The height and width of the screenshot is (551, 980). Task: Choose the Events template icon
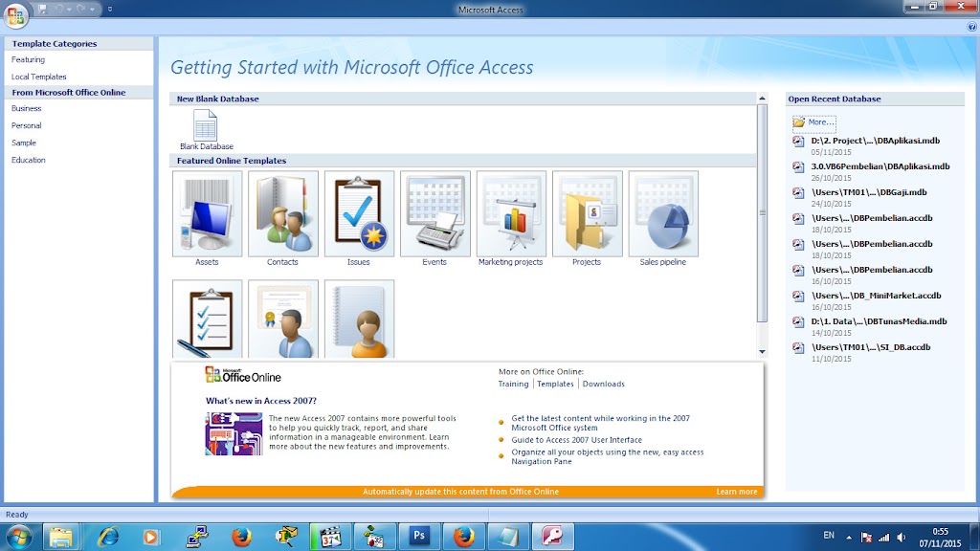pos(435,213)
